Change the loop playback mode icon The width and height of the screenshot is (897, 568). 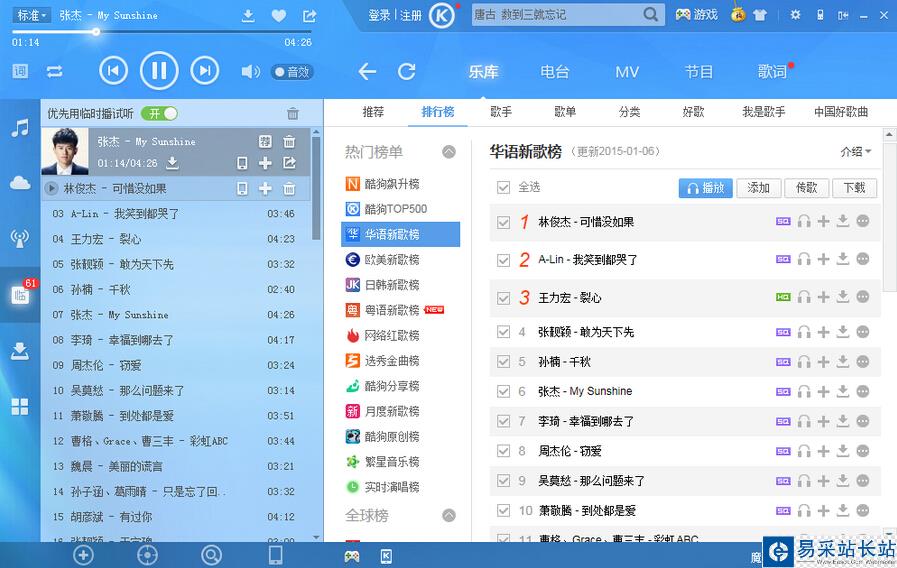54,72
